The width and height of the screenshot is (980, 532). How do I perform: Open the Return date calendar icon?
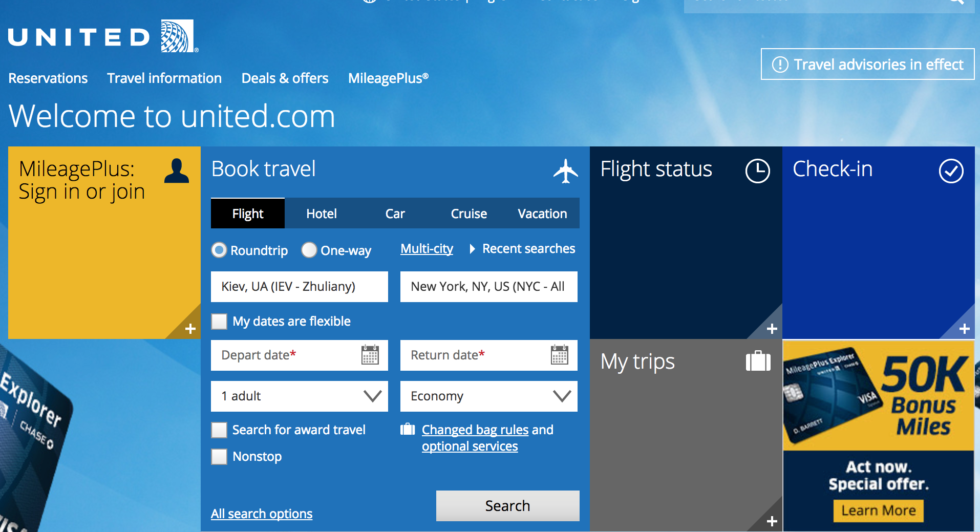click(x=559, y=355)
